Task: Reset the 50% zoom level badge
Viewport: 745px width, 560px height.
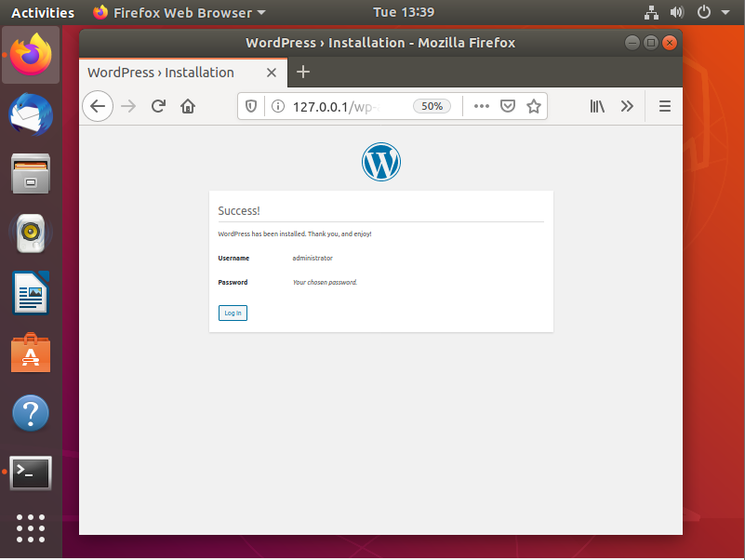Action: click(x=432, y=106)
